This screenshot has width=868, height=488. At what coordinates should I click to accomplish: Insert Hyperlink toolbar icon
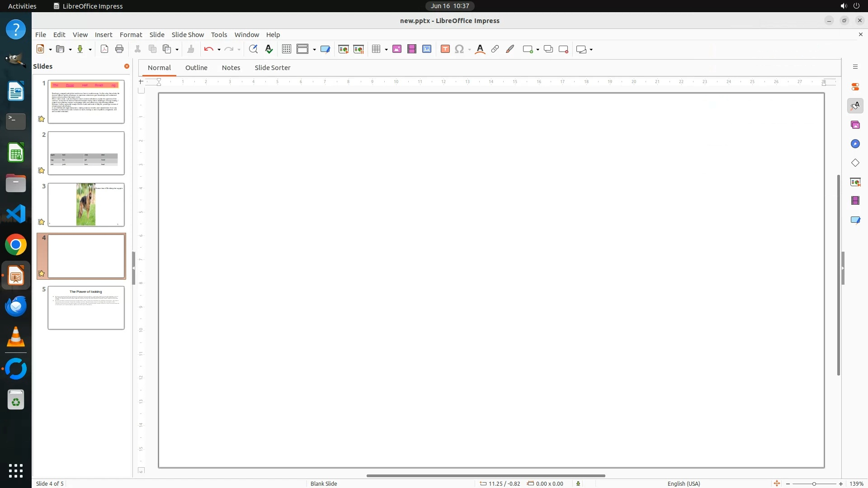click(495, 49)
